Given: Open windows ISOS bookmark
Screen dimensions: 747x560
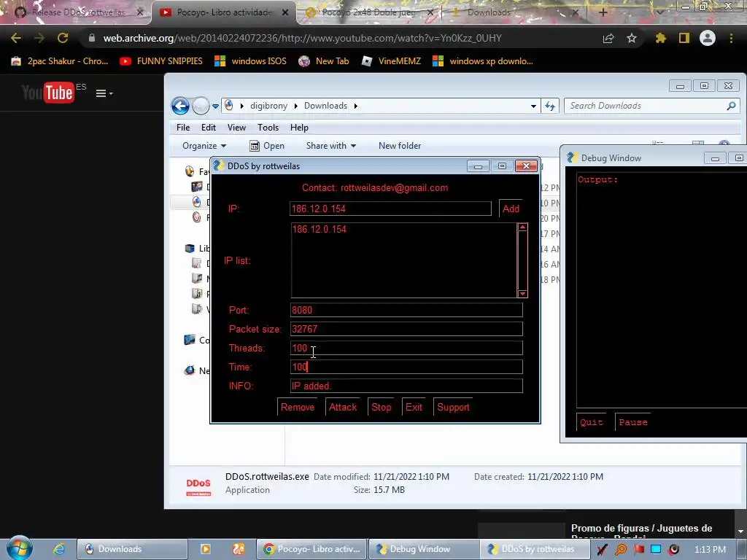Looking at the screenshot, I should point(251,61).
